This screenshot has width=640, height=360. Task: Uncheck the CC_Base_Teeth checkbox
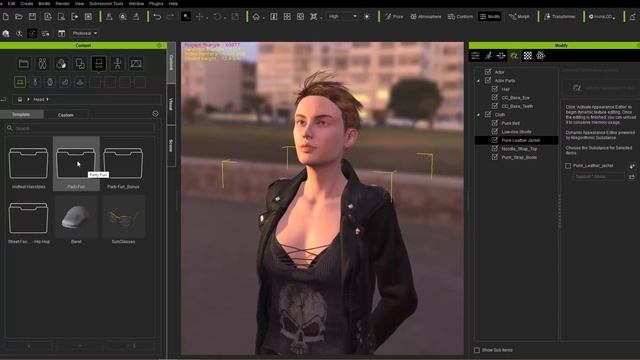coord(495,106)
